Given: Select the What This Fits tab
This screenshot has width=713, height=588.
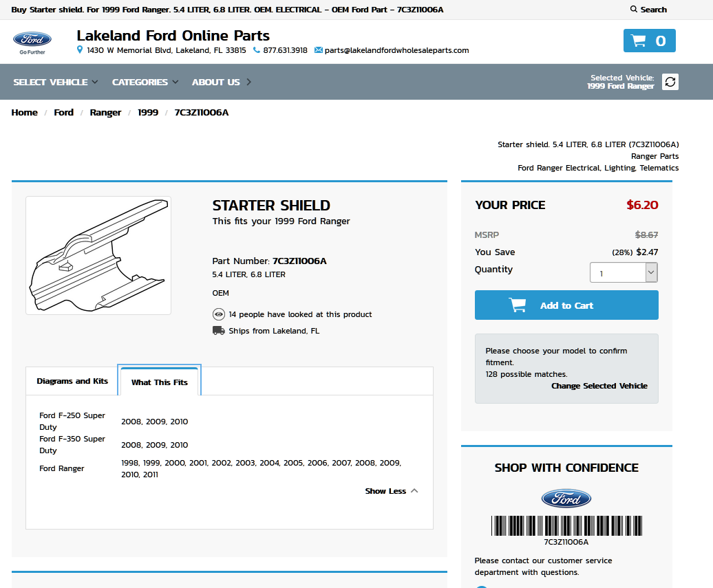Looking at the screenshot, I should tap(159, 380).
